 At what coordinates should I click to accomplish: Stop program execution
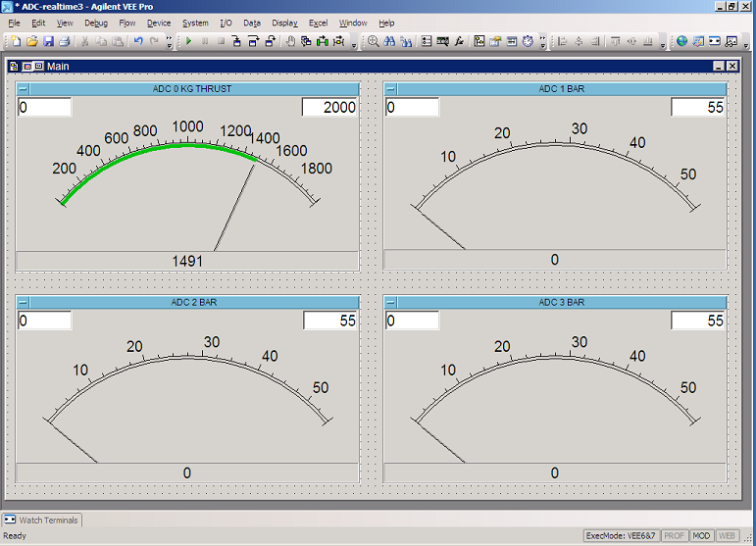pos(221,41)
